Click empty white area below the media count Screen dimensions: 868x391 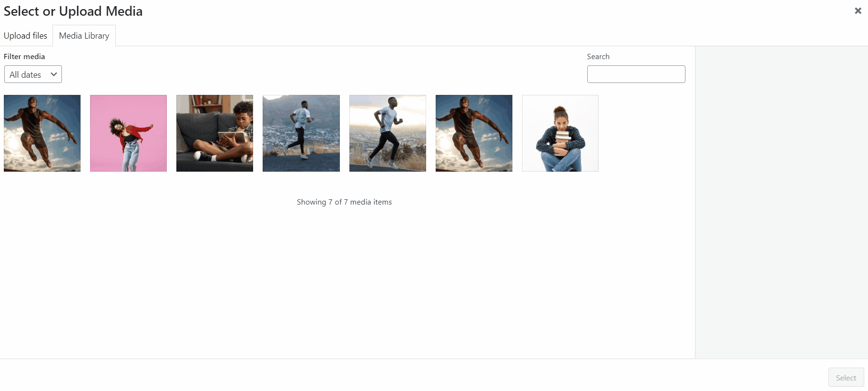pos(344,286)
